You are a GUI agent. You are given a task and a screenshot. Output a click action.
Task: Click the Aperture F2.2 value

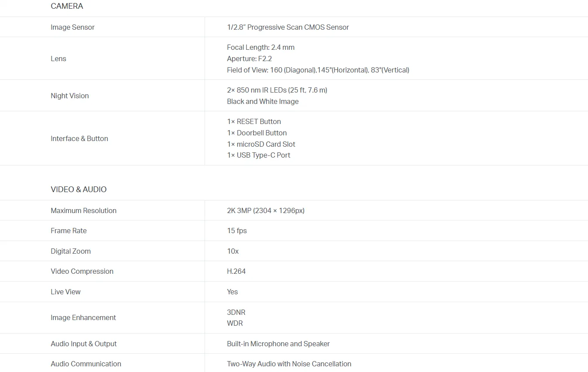tap(249, 59)
